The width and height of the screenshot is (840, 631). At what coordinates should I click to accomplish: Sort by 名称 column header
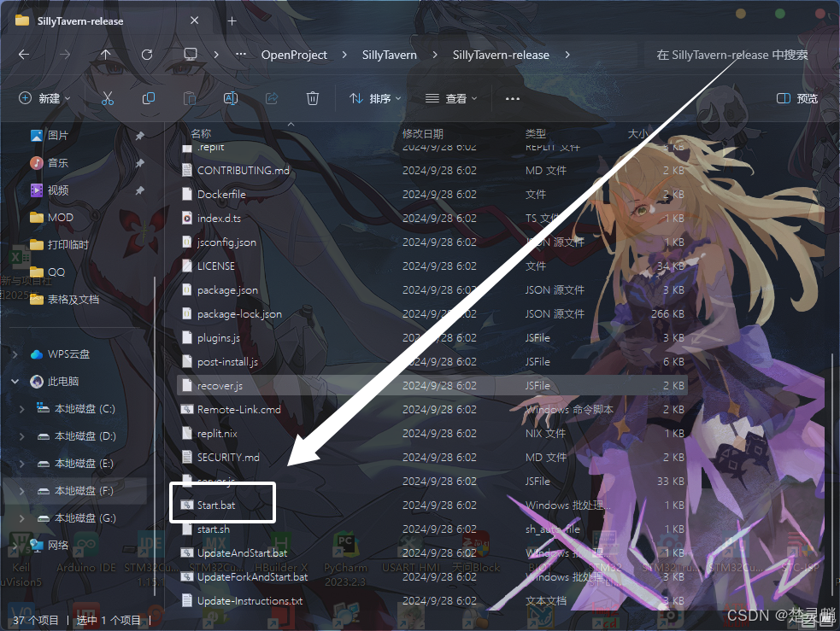pos(201,133)
